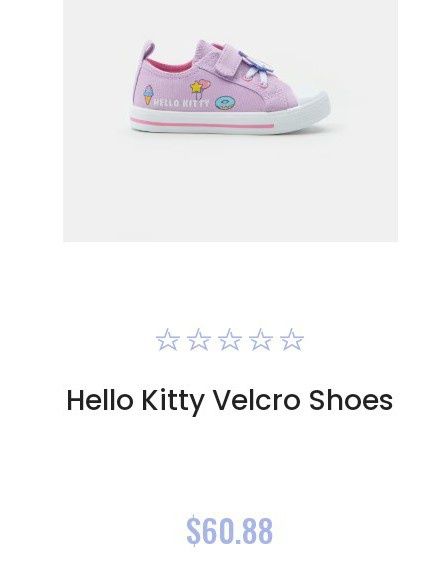
Task: Click the blue donut graphic on the shoe
Action: (x=225, y=103)
